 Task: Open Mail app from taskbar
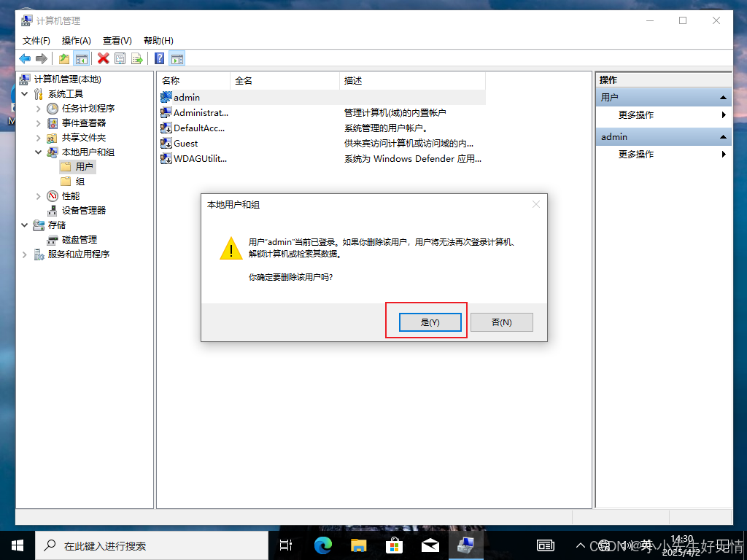click(430, 545)
